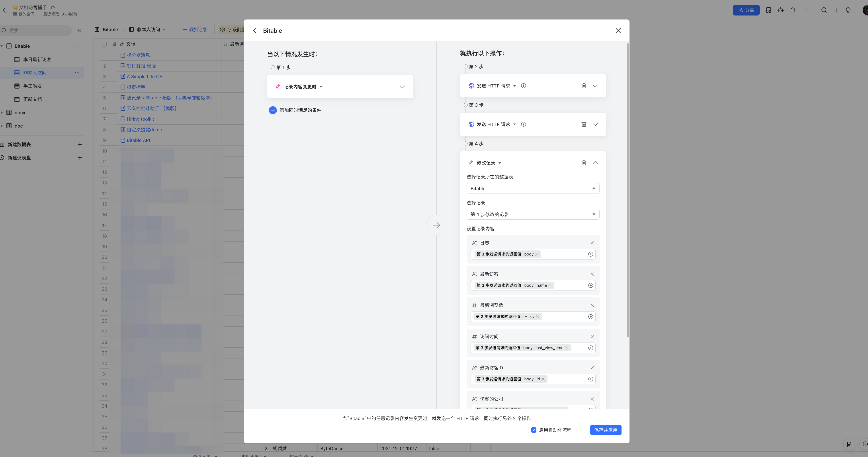This screenshot has height=457, width=868.
Task: Select the 本日最新访客 view in the sidebar
Action: pos(37,60)
